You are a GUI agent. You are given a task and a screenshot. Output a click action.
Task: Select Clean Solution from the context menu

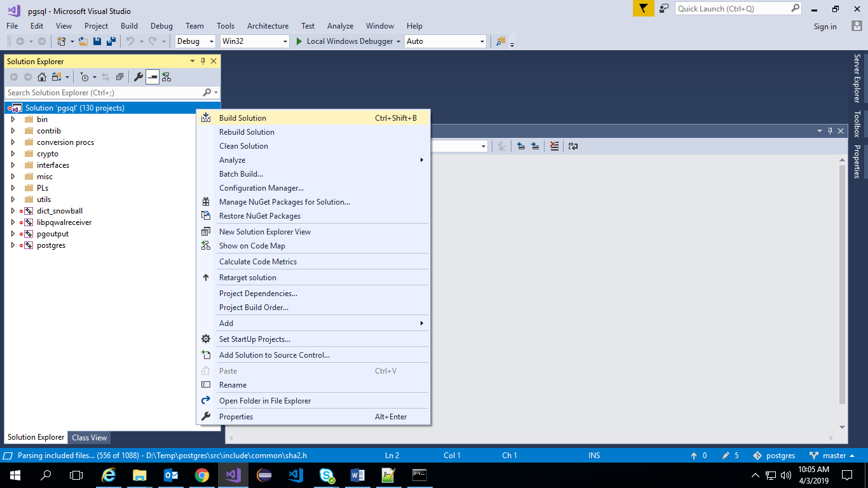(x=243, y=146)
